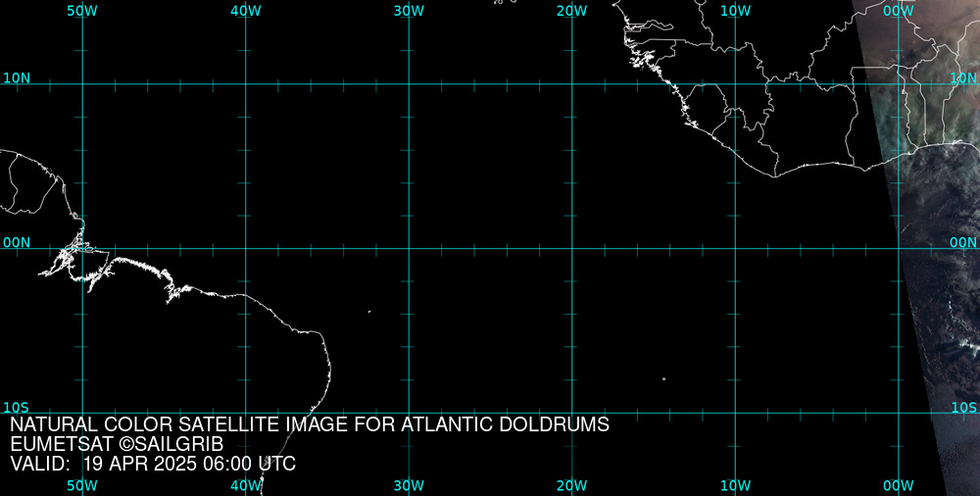Click the 'EUMETSAT ©SAILGRIB' credit line
The width and height of the screenshot is (980, 496).
(117, 444)
